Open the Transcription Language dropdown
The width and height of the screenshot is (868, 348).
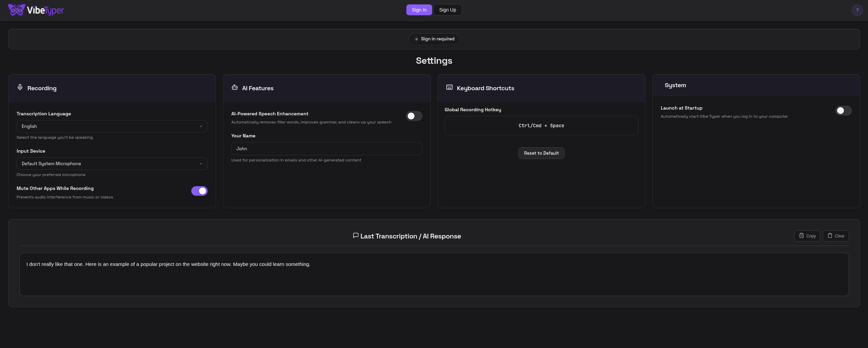tap(112, 126)
